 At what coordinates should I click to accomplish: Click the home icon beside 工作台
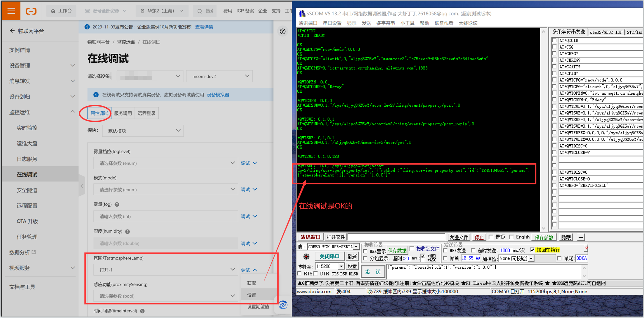click(x=53, y=11)
